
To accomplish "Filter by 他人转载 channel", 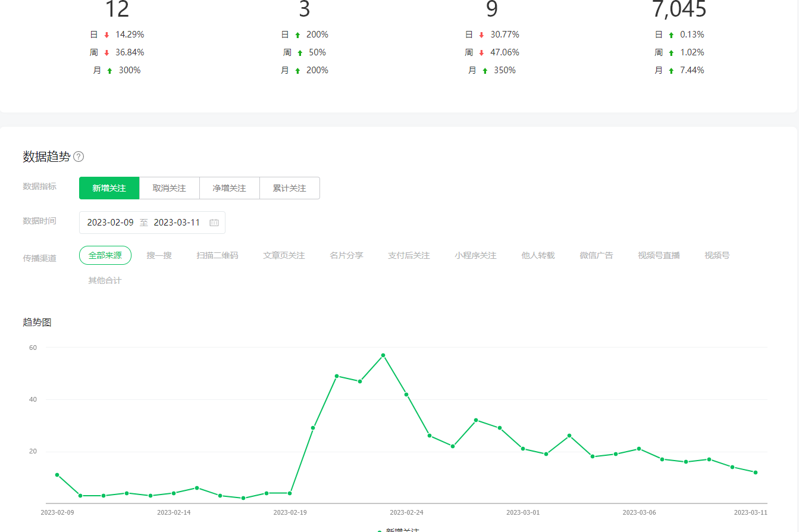I will (538, 255).
